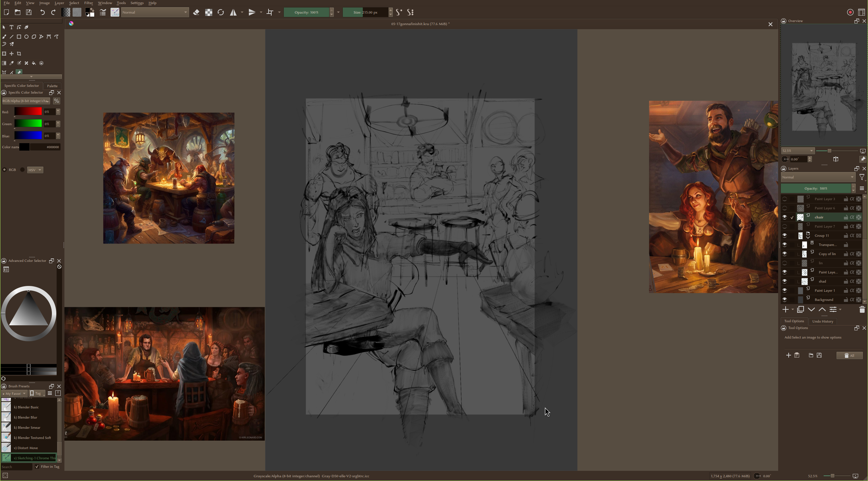Open the horizontal mirror options arrow
The width and height of the screenshot is (868, 481).
(x=242, y=12)
